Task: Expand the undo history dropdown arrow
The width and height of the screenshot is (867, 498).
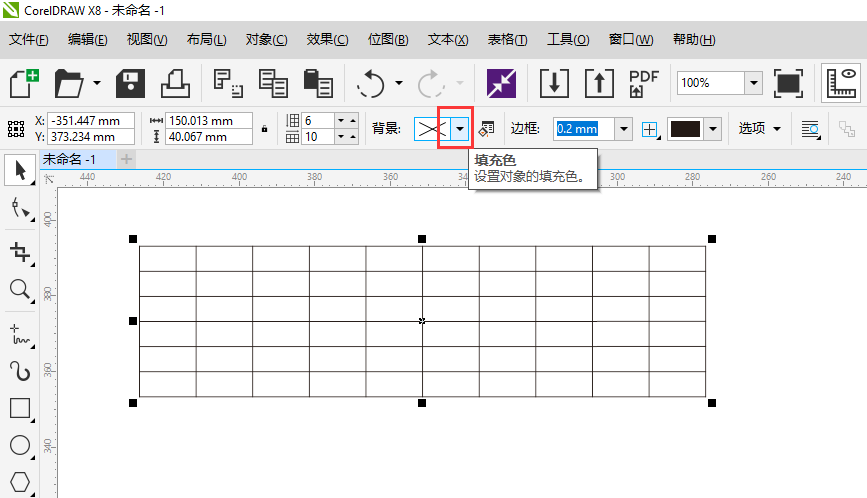Action: click(x=399, y=83)
